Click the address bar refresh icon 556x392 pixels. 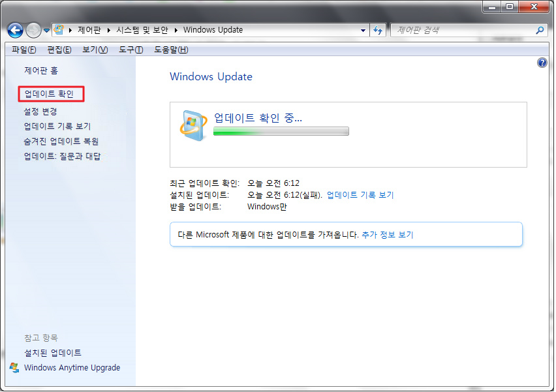click(378, 30)
